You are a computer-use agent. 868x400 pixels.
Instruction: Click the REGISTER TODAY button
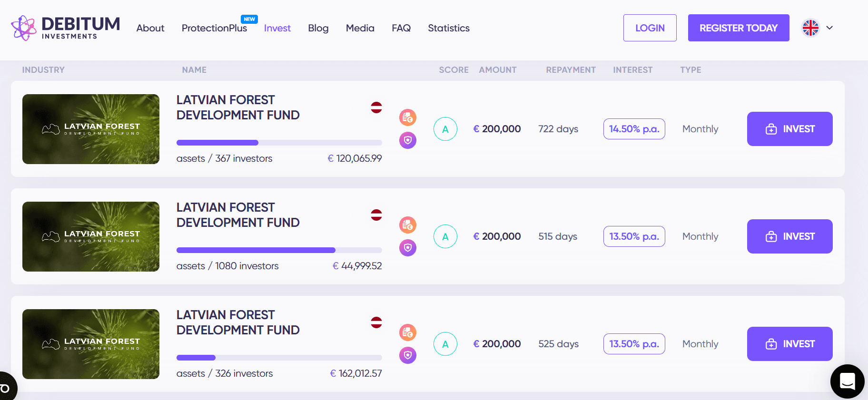point(738,28)
